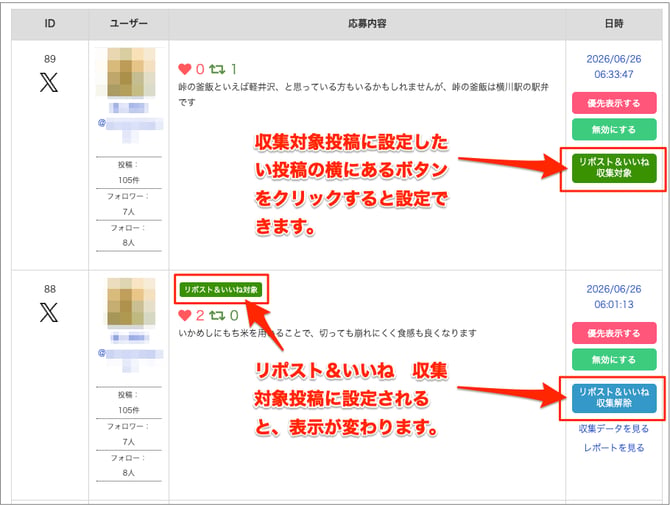Click the 日時 column header
670x505 pixels.
pos(614,24)
